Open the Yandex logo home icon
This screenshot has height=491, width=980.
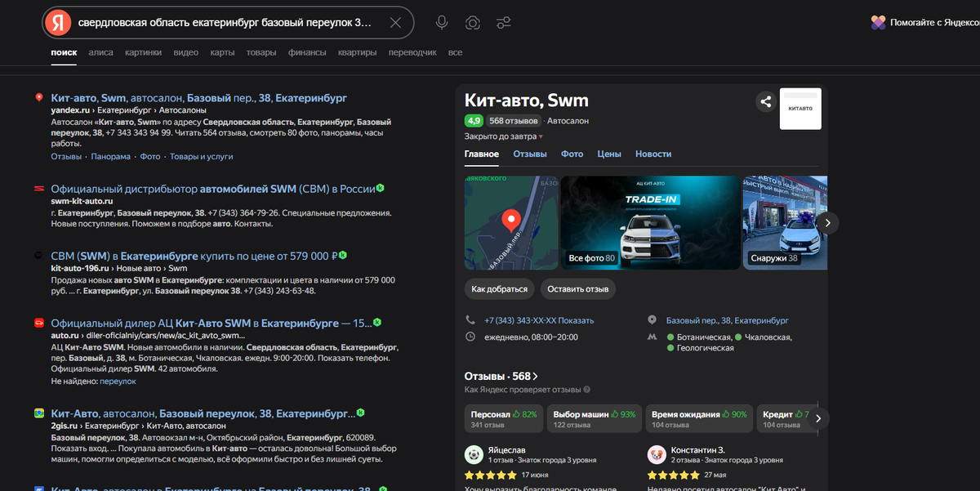(58, 23)
